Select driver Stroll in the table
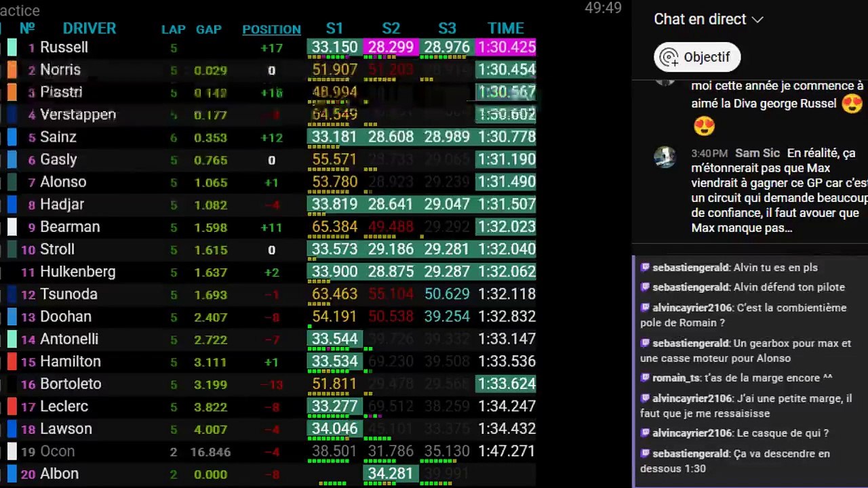 click(x=57, y=249)
